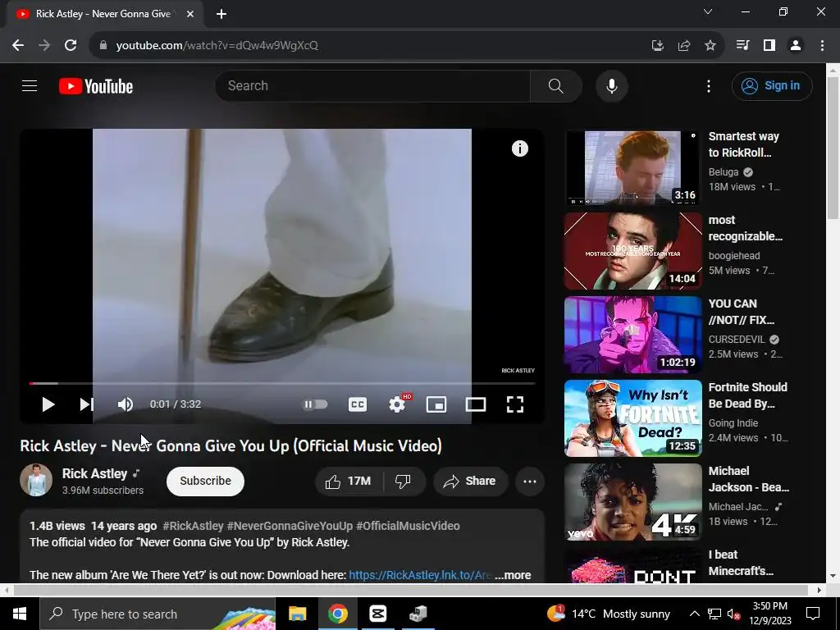840x630 pixels.
Task: Open the notification center
Action: (813, 614)
